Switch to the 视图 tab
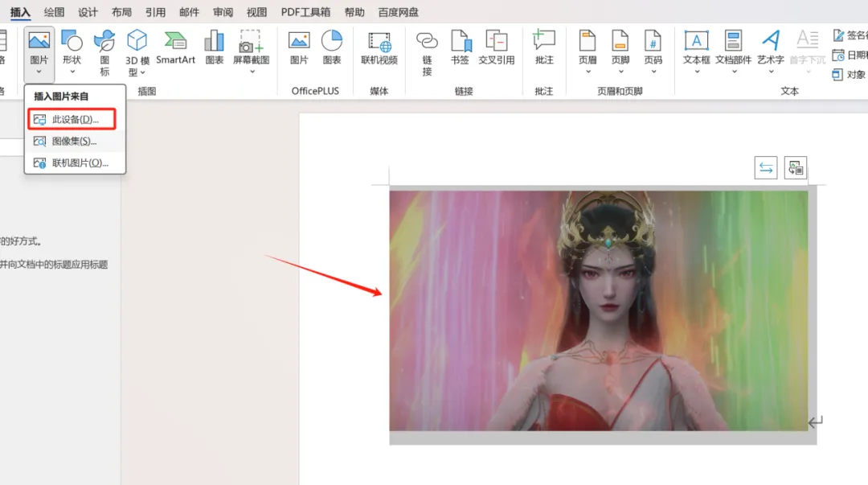 (x=256, y=12)
